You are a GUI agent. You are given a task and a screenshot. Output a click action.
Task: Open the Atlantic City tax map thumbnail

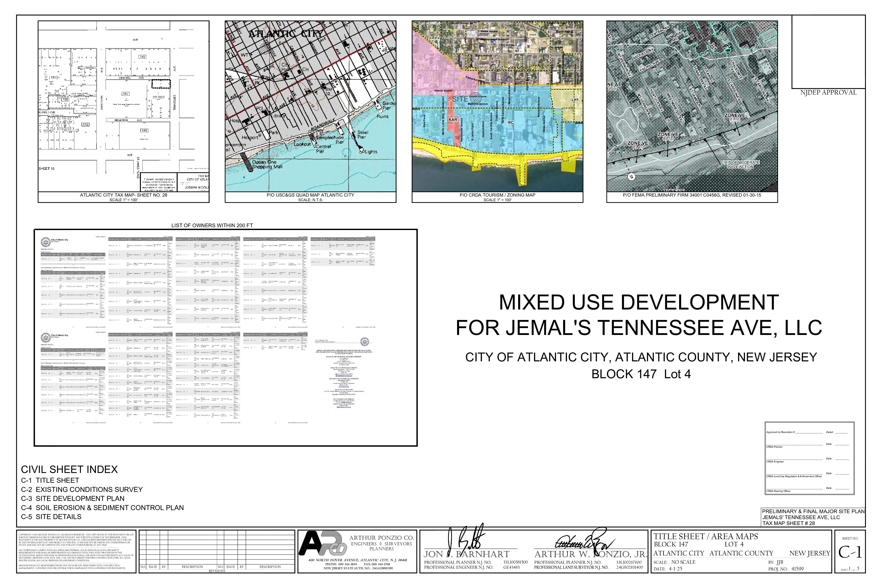pyautogui.click(x=123, y=106)
